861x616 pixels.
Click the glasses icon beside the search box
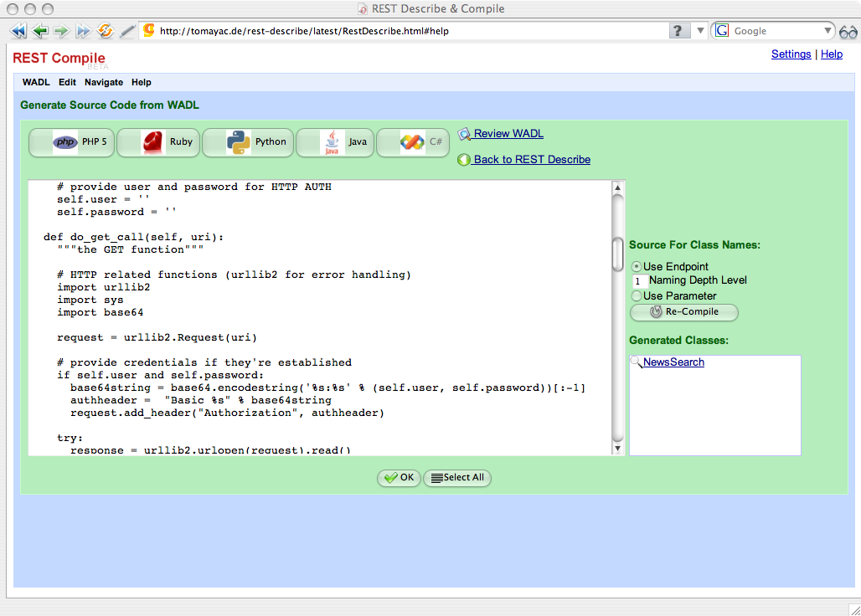848,32
